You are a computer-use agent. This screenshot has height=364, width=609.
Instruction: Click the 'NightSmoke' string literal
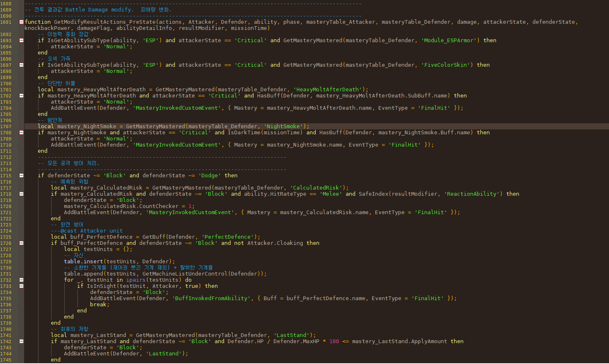coord(283,127)
